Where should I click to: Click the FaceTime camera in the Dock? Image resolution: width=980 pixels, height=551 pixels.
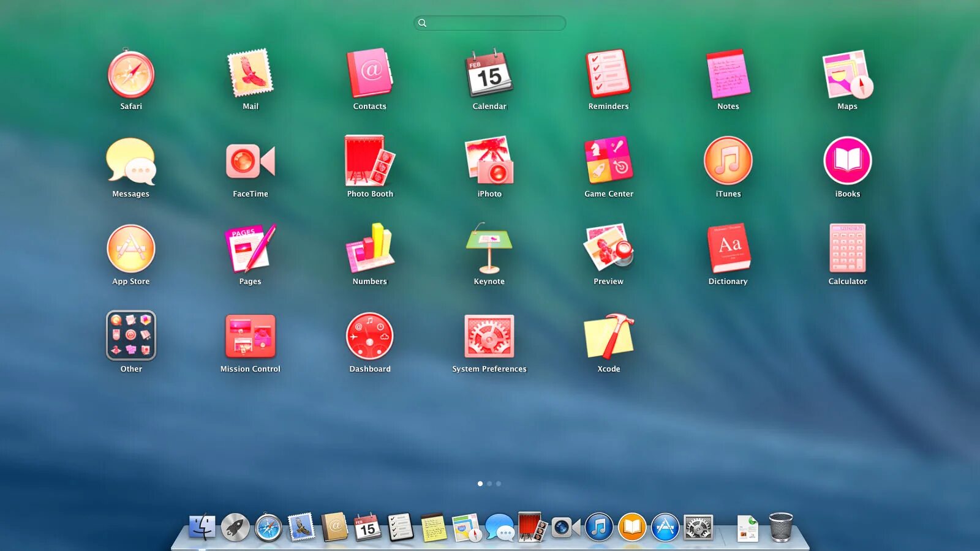[565, 527]
